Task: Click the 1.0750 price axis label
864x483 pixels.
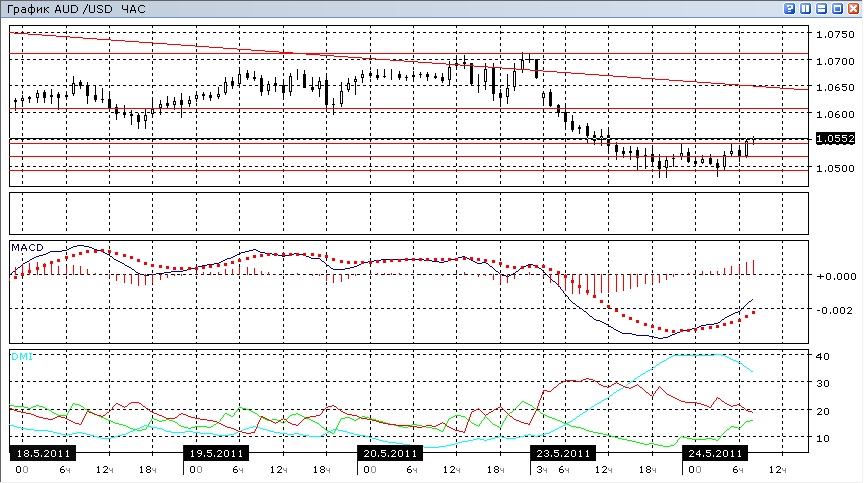Action: click(x=835, y=35)
